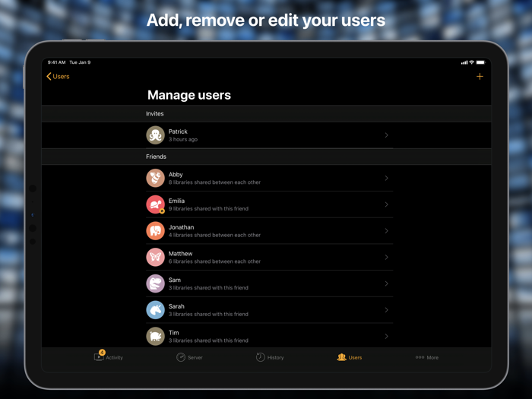Expand Patrick's invite with its chevron
Viewport: 532px width, 399px height.
click(x=386, y=135)
